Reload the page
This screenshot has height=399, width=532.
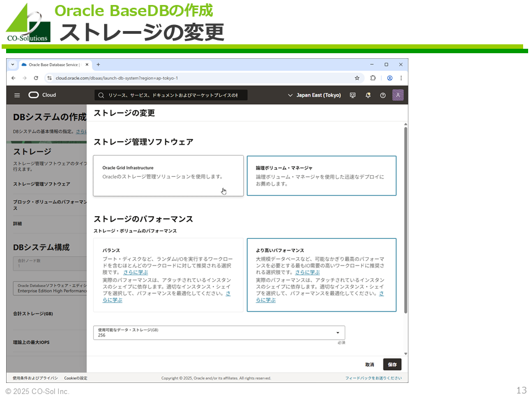pos(36,78)
